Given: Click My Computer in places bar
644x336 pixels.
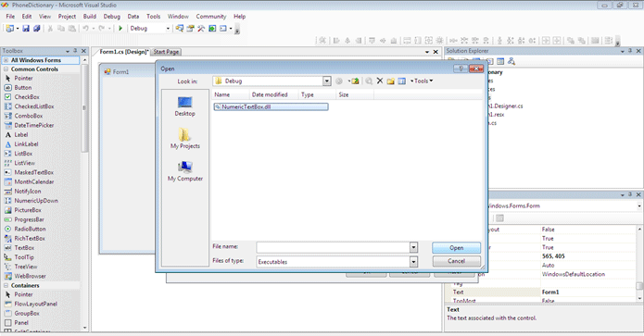Looking at the screenshot, I should coord(184,171).
